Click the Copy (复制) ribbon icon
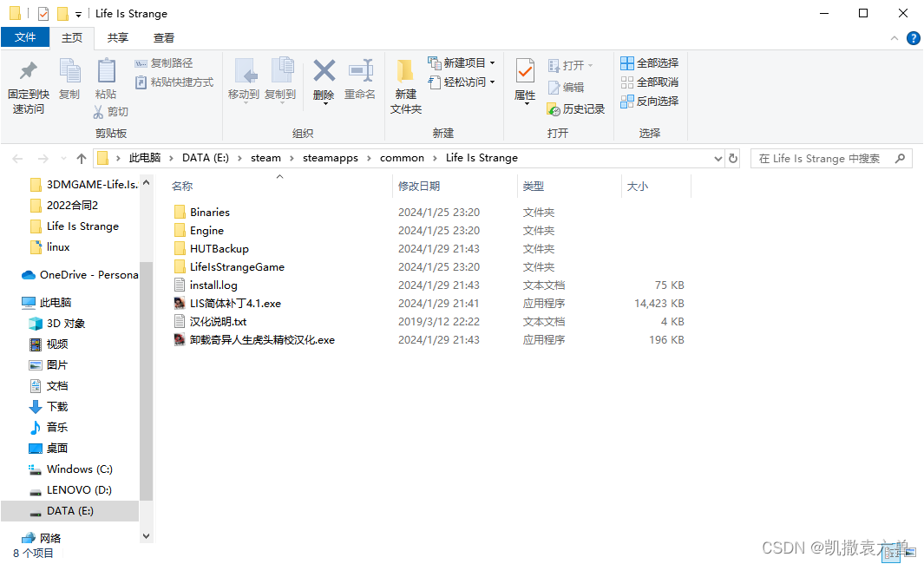The image size is (924, 564). tap(69, 71)
